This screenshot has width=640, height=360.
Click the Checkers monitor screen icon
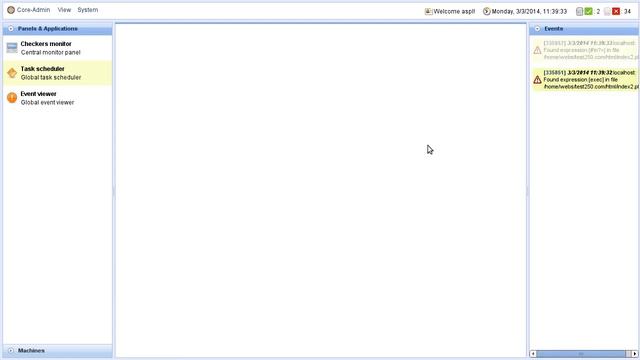[x=12, y=48]
